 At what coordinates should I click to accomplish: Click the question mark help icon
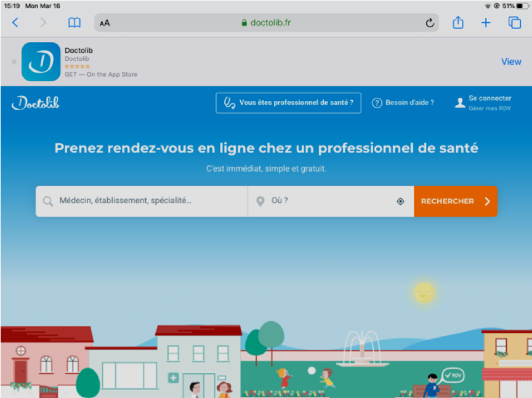(x=377, y=103)
